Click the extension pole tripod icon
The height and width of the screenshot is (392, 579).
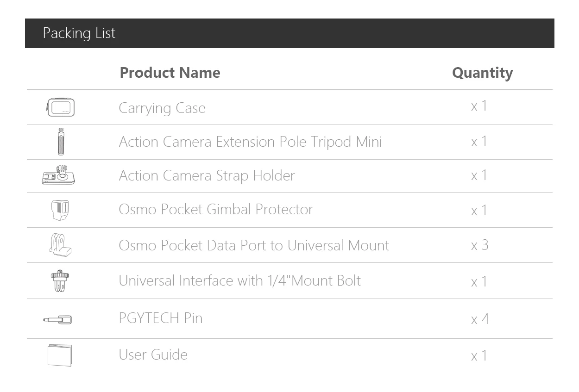click(61, 142)
